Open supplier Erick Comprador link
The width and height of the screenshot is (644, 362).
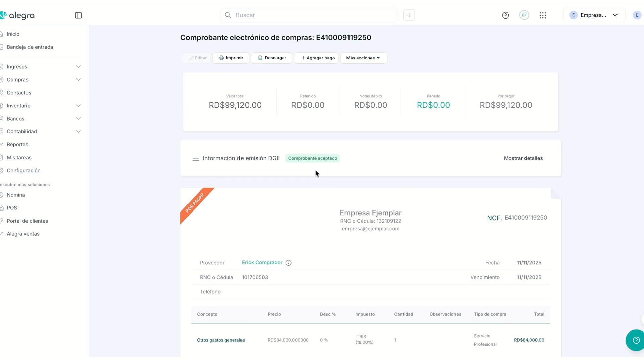coord(262,263)
